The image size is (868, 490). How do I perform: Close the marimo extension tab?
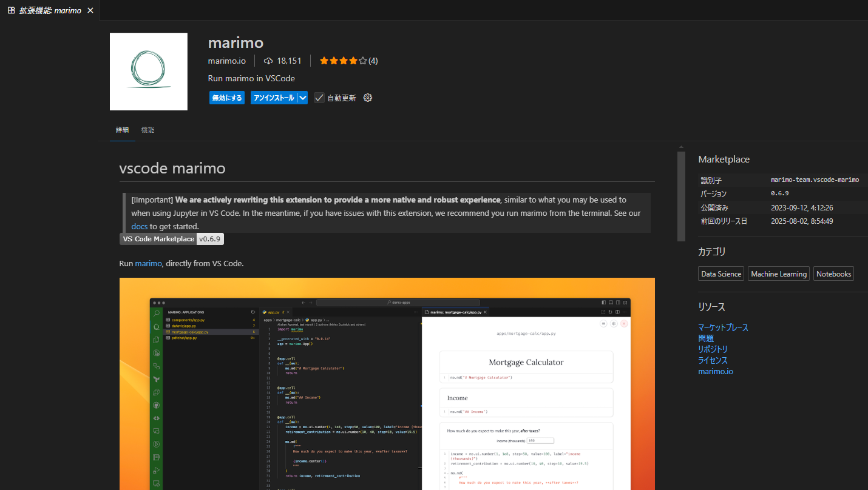tap(90, 10)
